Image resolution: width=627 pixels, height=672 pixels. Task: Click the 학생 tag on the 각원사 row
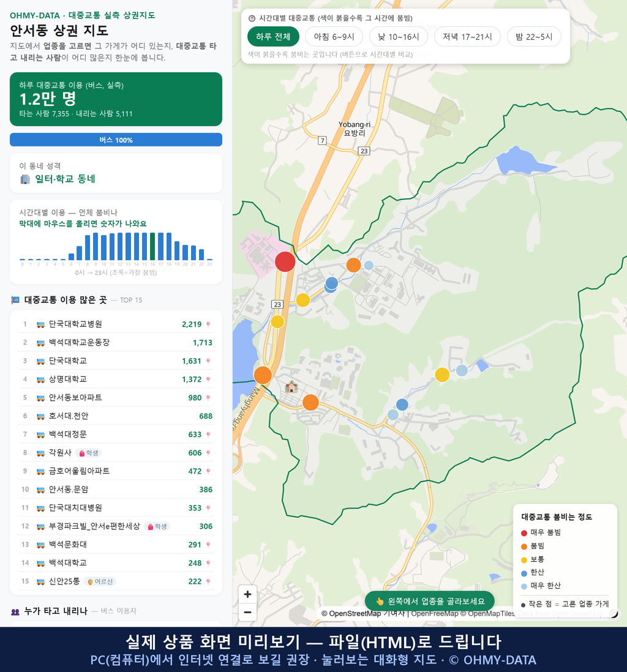click(88, 453)
